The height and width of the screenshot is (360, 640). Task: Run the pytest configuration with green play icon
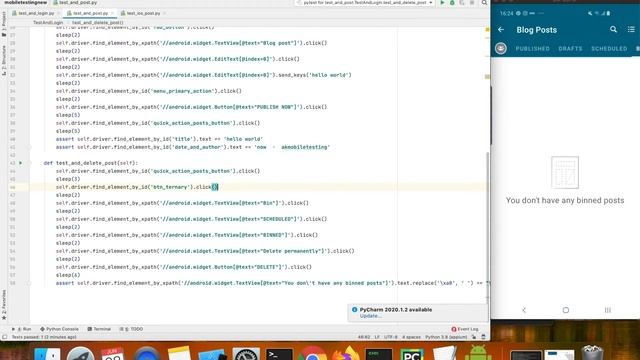(x=442, y=2)
